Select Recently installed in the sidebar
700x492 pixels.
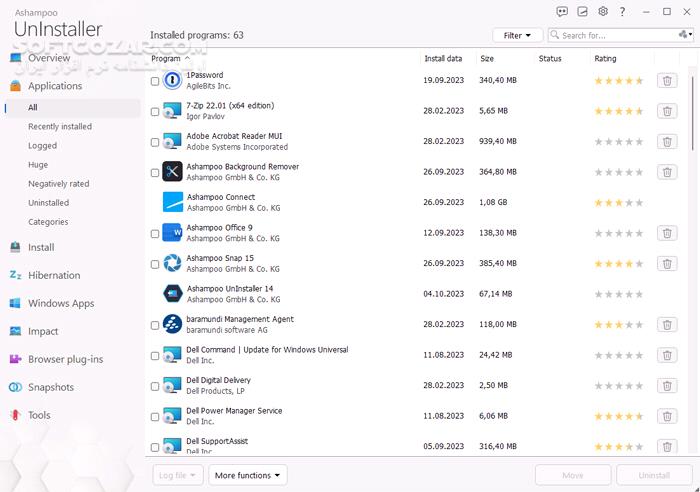coord(60,126)
